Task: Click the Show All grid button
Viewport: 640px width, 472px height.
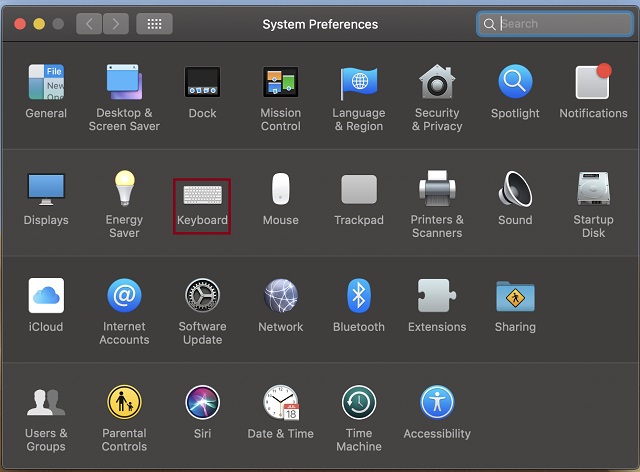Action: pyautogui.click(x=154, y=24)
